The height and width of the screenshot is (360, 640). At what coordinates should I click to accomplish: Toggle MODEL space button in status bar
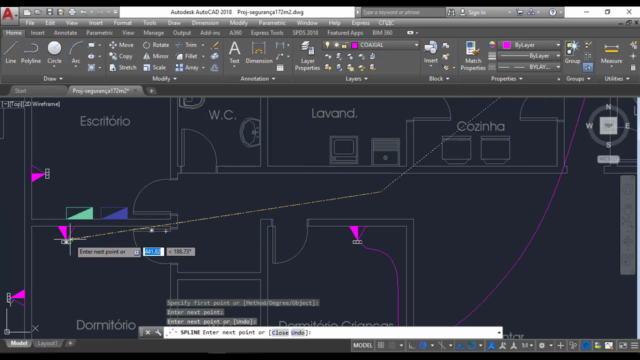click(x=362, y=345)
